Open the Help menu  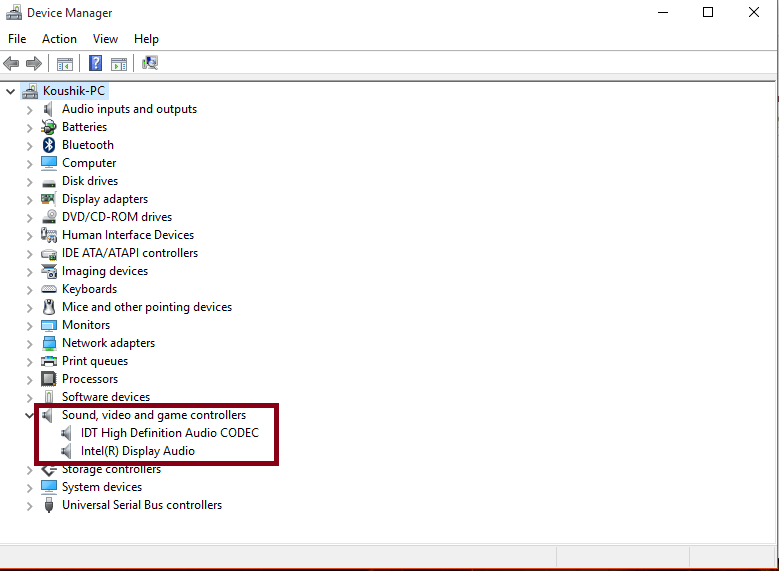point(146,39)
